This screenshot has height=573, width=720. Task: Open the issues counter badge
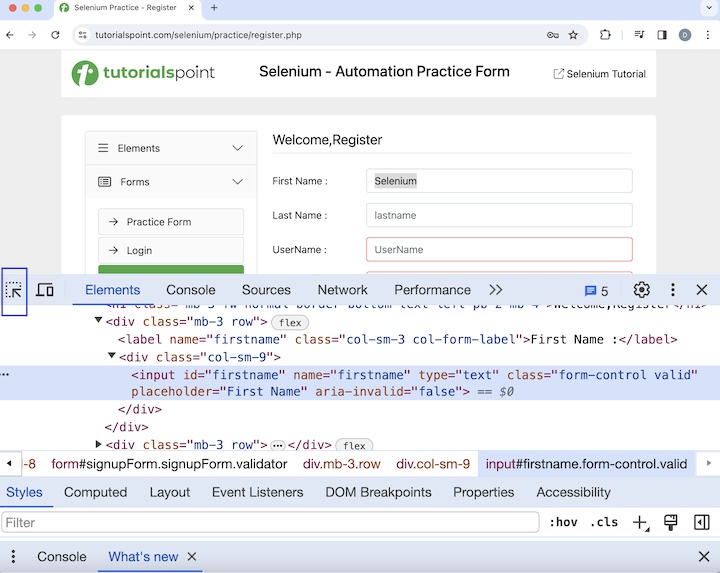tap(596, 291)
